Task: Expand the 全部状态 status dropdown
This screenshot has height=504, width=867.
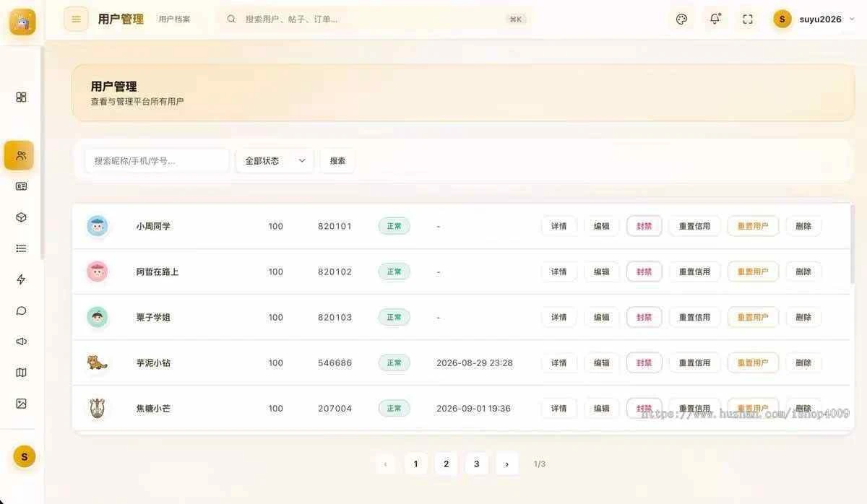Action: 275,160
